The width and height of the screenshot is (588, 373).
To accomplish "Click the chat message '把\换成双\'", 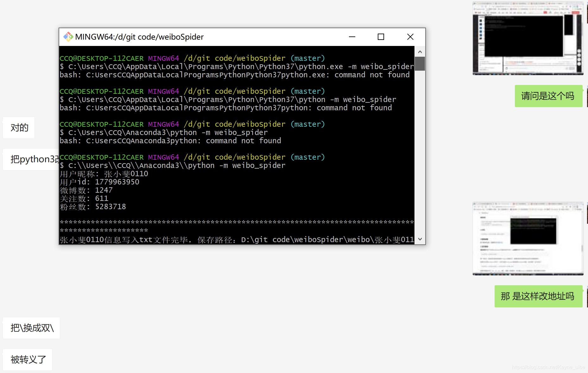I will (x=31, y=328).
